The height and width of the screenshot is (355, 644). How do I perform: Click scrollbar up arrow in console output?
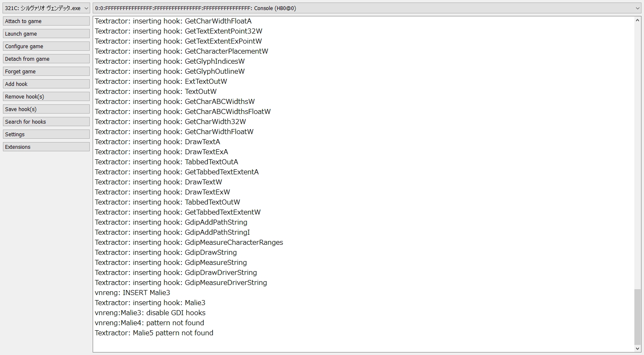pyautogui.click(x=638, y=20)
